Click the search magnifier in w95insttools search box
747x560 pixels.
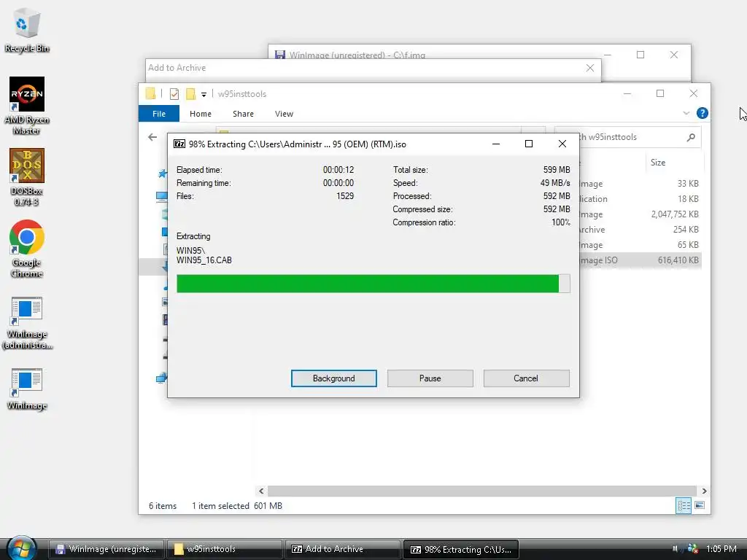point(691,137)
